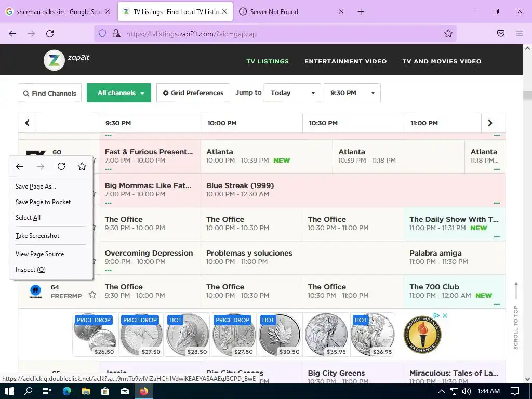This screenshot has height=399, width=532.
Task: Click site security padlock icon
Action: point(116,33)
